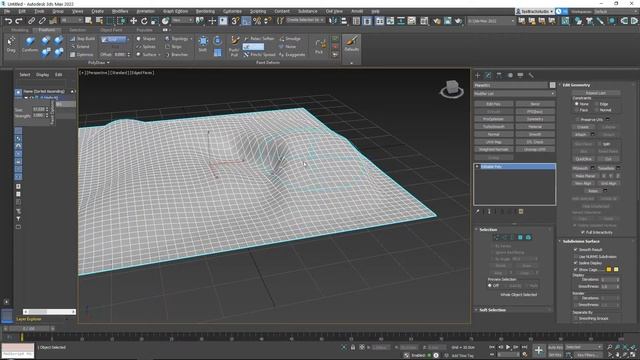Screen dimensions: 640x360
Task: Open the Hierarchy tab in command panel
Action: click(499, 76)
